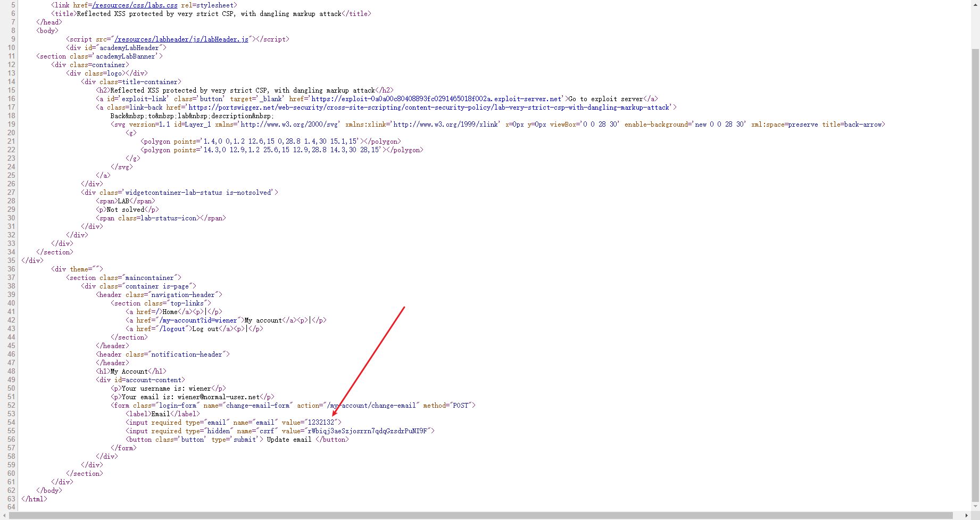Click the label "Email" line
980x520 pixels.
[163, 414]
